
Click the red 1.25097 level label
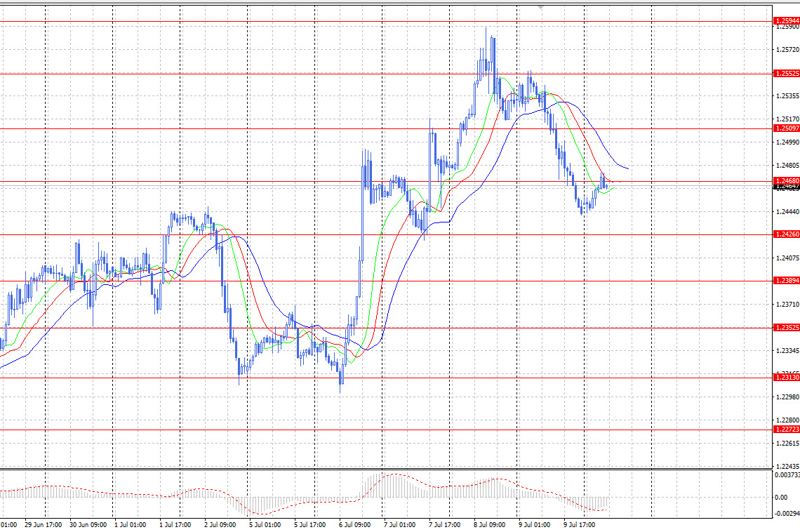(x=787, y=128)
